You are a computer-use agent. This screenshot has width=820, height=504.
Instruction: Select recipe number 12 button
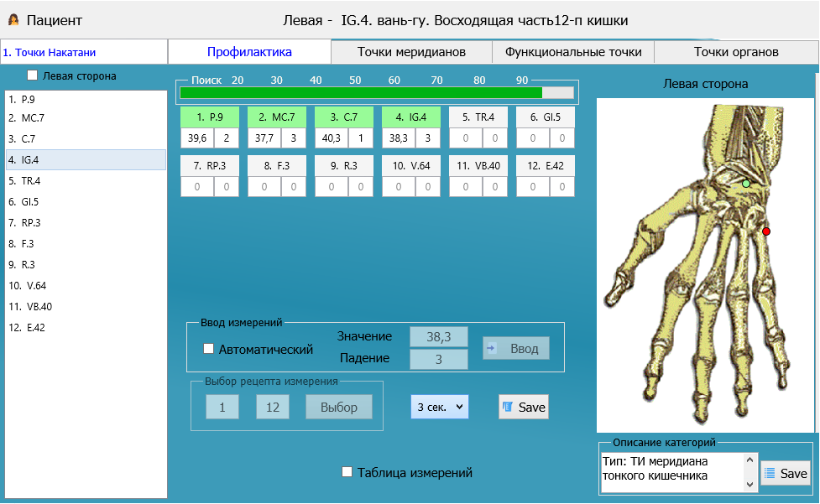click(x=272, y=407)
